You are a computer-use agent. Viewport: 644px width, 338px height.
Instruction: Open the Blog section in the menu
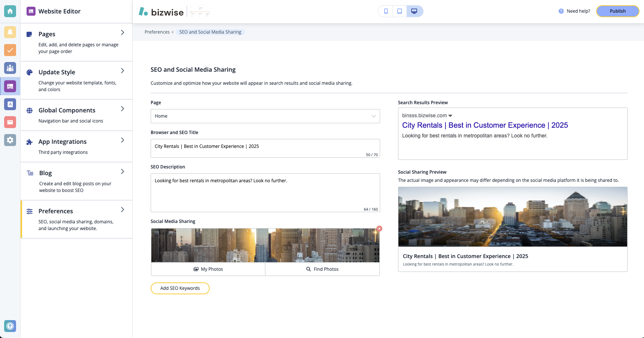tap(45, 173)
